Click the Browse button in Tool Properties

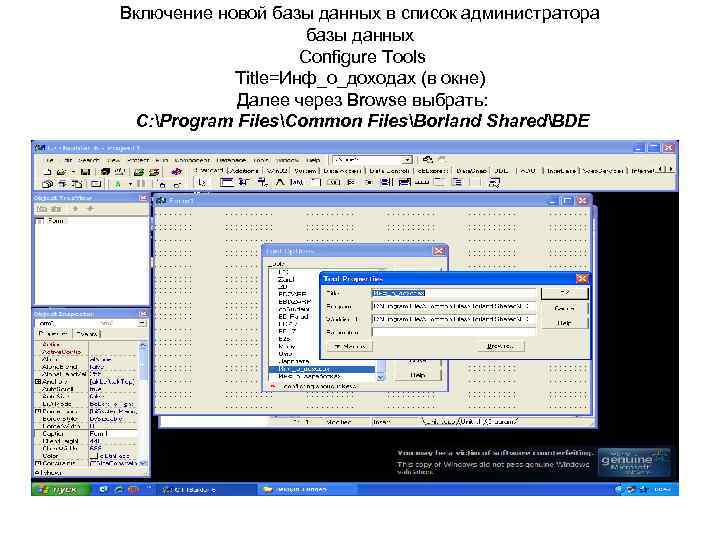[500, 346]
